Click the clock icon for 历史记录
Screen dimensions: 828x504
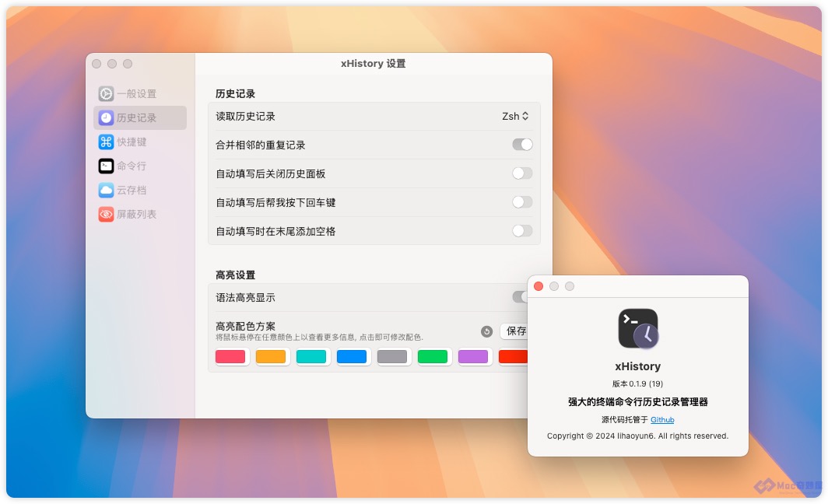click(x=106, y=117)
